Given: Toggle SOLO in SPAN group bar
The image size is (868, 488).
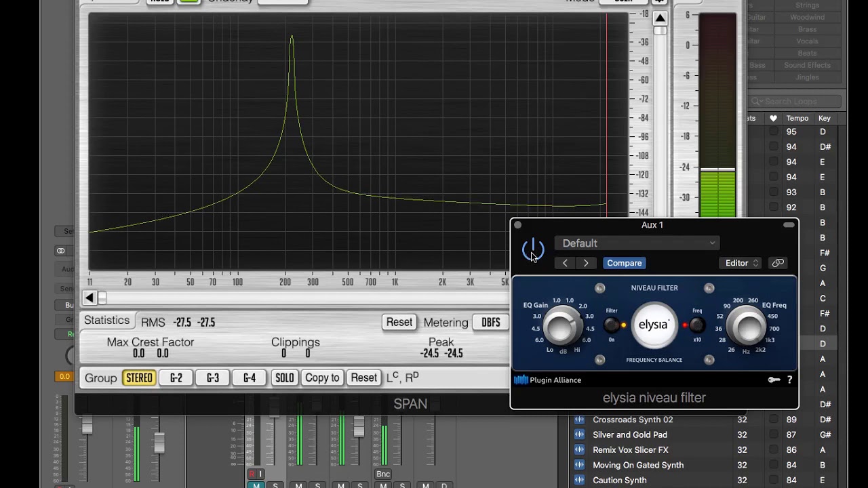Looking at the screenshot, I should click(x=285, y=378).
